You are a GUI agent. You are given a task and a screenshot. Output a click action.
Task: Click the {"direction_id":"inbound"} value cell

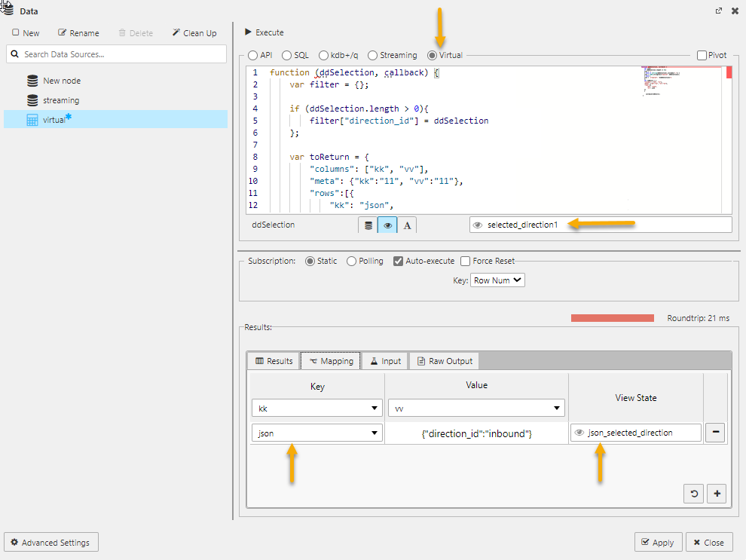477,433
